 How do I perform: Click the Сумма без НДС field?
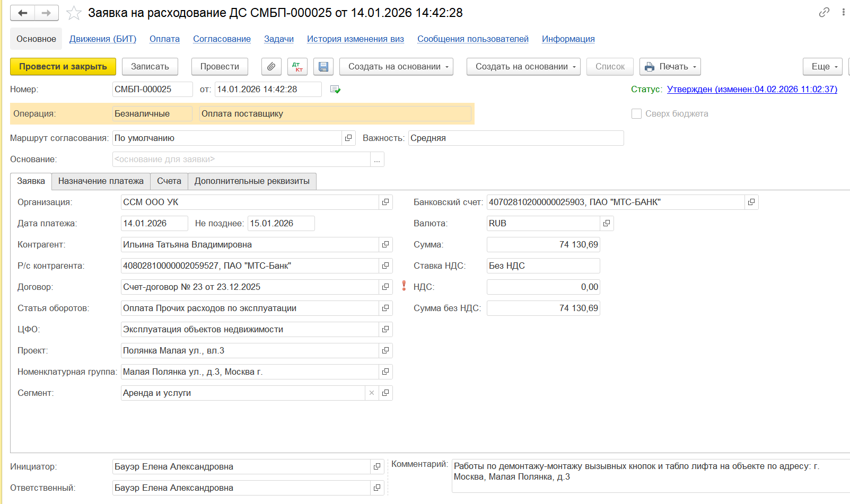click(x=544, y=308)
